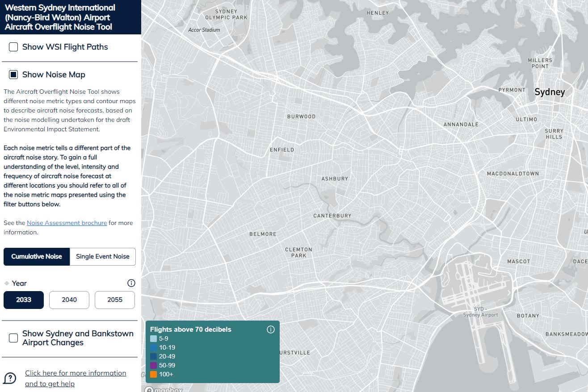Tick Show Sydney and Bankstown Airport Changes
This screenshot has height=392, width=588.
coord(13,338)
